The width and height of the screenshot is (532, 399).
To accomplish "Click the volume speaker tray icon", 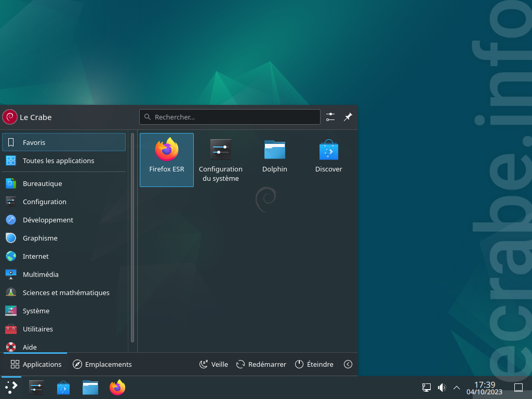I will 442,388.
